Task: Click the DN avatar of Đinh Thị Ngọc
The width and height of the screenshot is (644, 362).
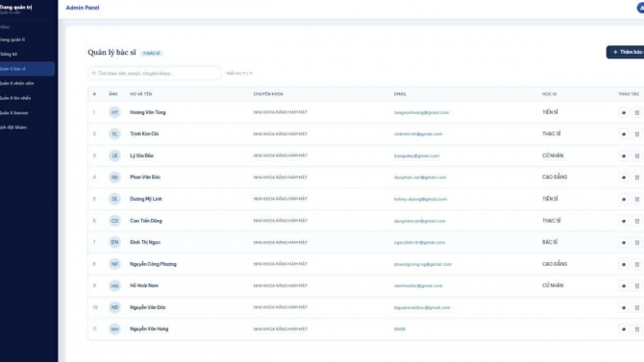Action: 114,242
